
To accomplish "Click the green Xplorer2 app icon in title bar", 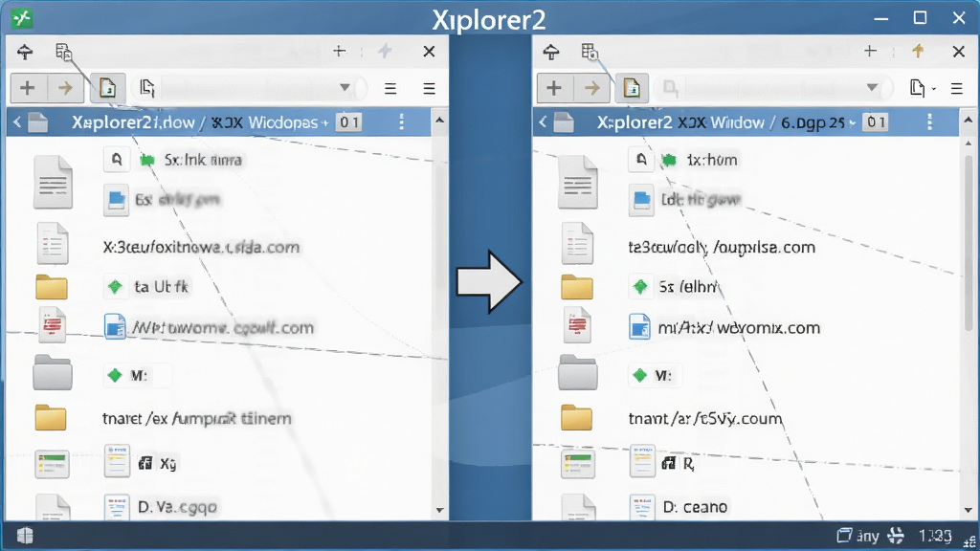I will tap(22, 19).
